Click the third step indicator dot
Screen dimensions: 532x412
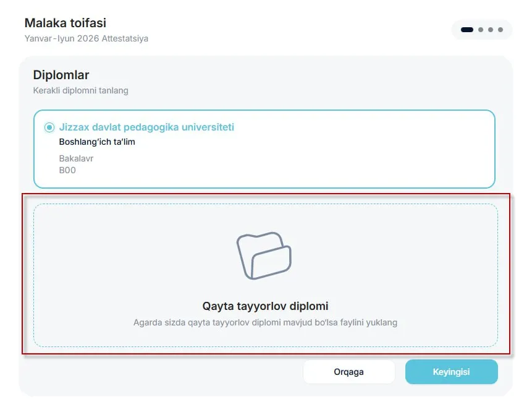(x=490, y=30)
